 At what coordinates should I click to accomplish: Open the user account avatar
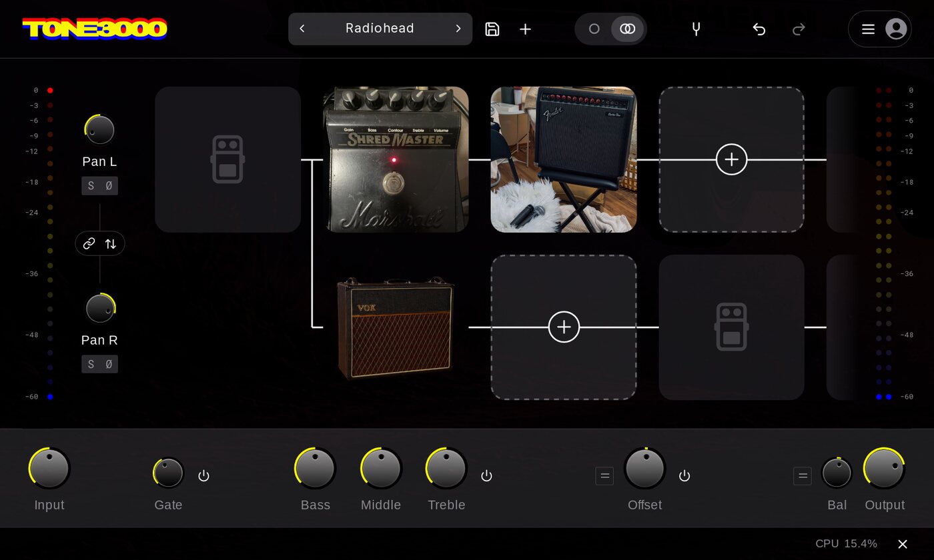pos(896,29)
